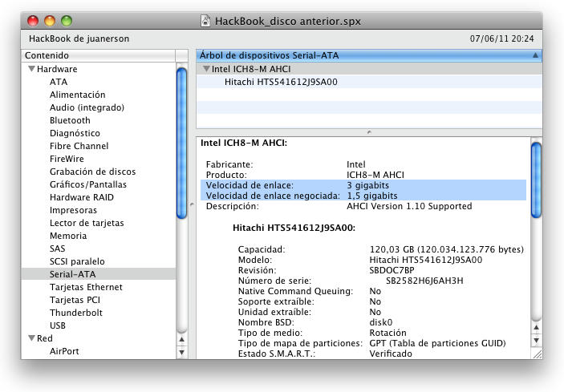
Task: Click the date stamp 07/06/11 20:24
Action: 501,38
